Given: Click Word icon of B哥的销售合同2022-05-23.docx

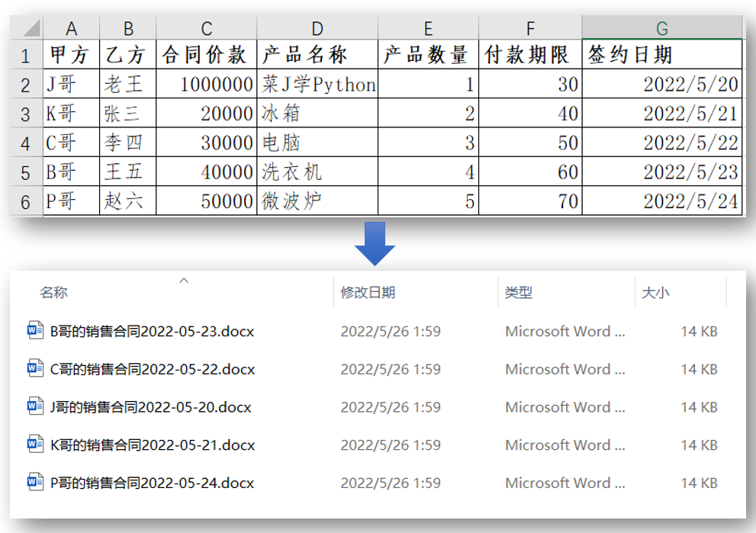Looking at the screenshot, I should [x=35, y=331].
